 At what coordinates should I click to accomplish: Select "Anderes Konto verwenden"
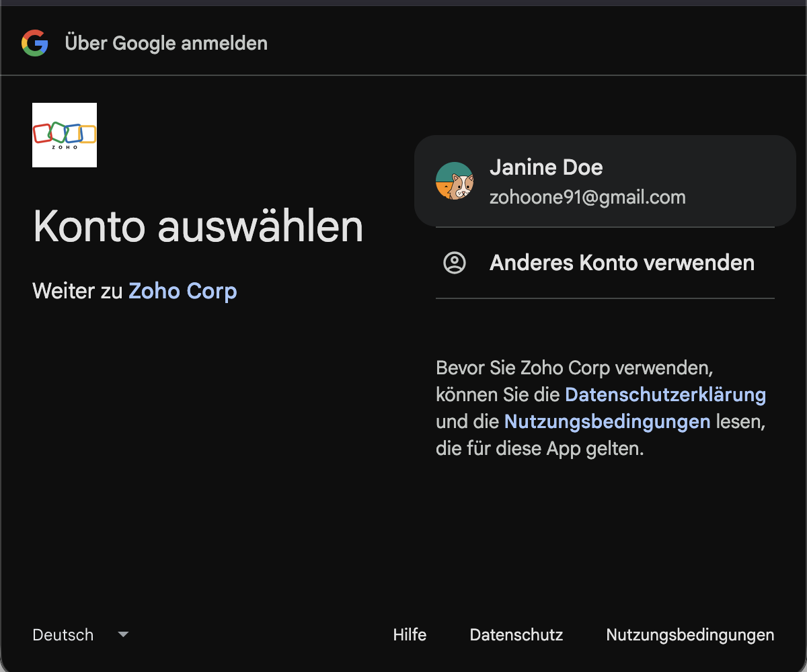605,263
